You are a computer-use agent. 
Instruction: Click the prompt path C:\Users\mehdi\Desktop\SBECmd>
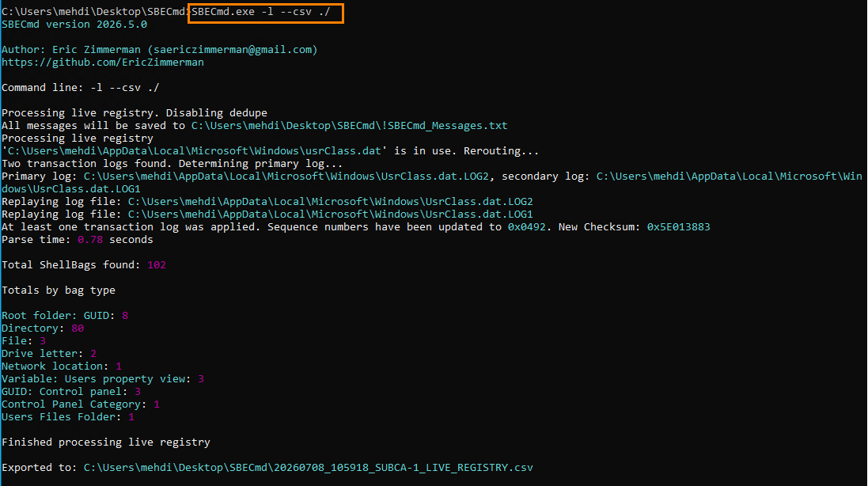pos(97,12)
